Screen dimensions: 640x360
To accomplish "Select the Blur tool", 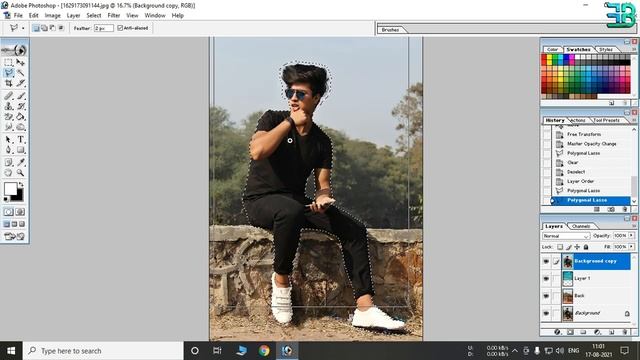I will 8,127.
